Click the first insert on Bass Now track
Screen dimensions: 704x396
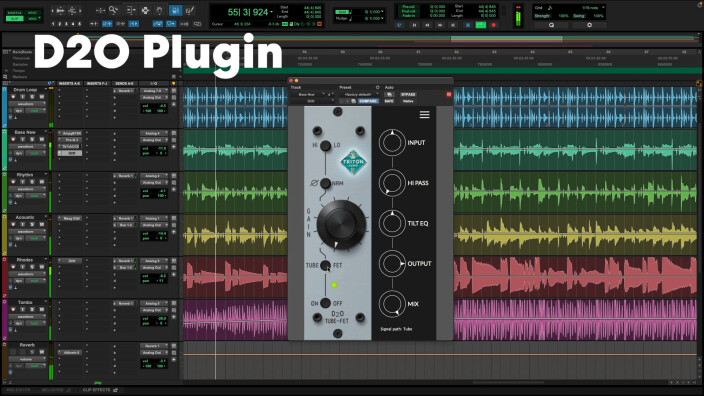click(70, 133)
